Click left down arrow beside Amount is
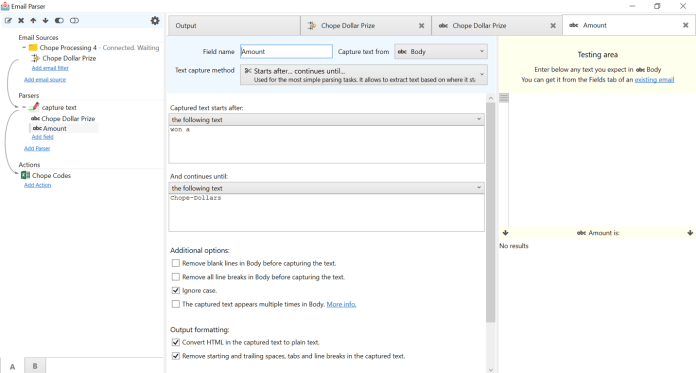The height and width of the screenshot is (373, 696). 505,233
